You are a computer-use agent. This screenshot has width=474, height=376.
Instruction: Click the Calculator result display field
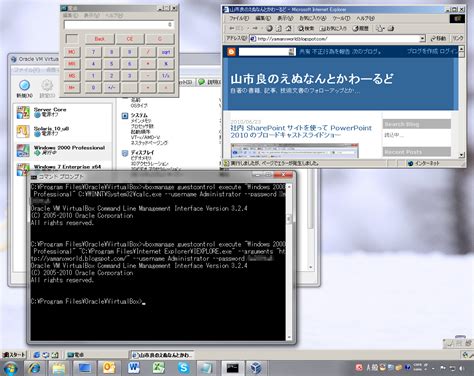click(x=119, y=25)
